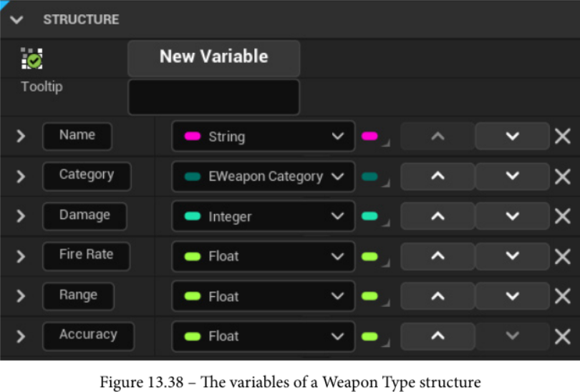Move Damage variable up

(438, 216)
